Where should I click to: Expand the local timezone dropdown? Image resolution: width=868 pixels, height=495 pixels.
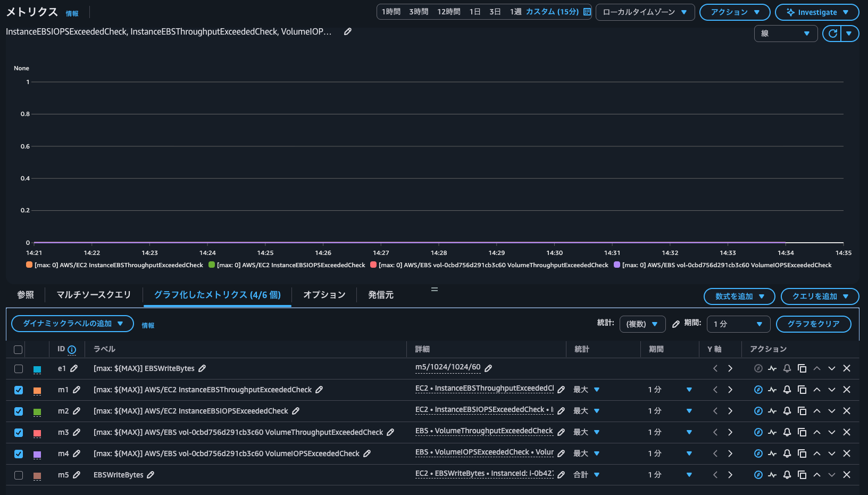pos(645,12)
